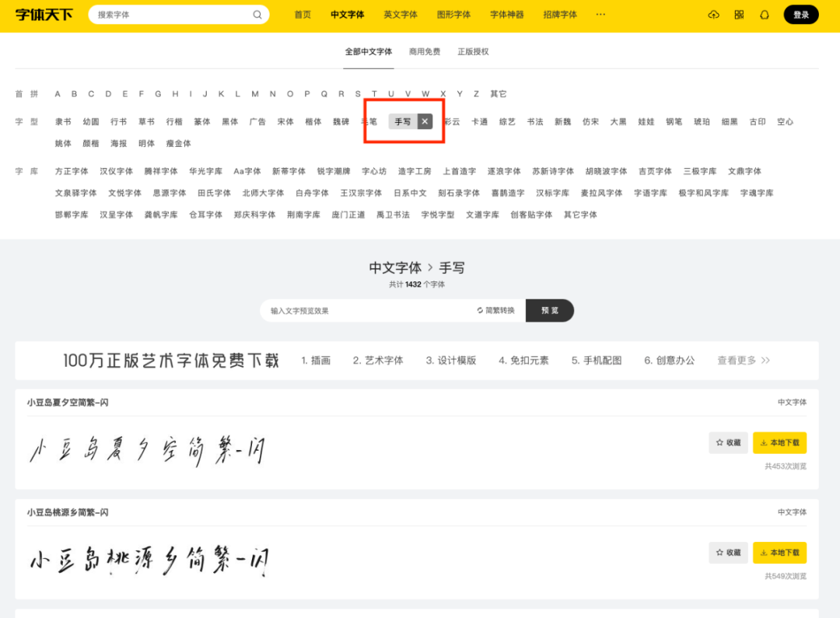Favorite the 小豆岛夏夕空简繁 font (收藏)

pyautogui.click(x=728, y=442)
